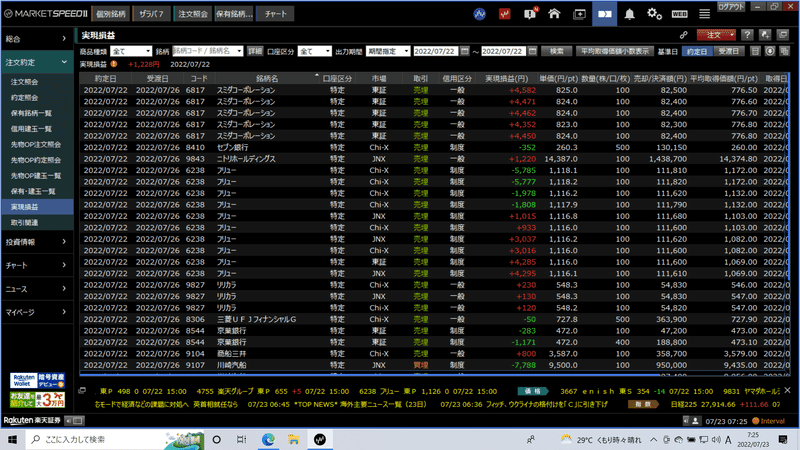Select 約定日 as the base date
This screenshot has width=800, height=450.
[697, 51]
